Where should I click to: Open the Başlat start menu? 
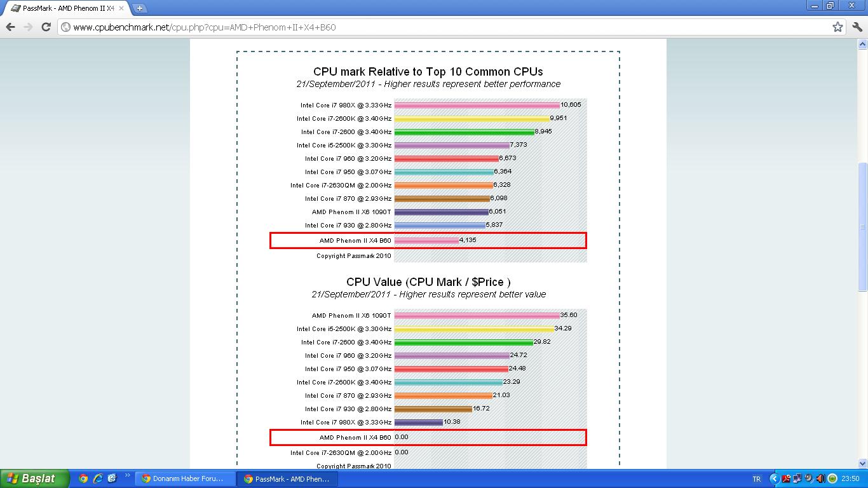(35, 478)
